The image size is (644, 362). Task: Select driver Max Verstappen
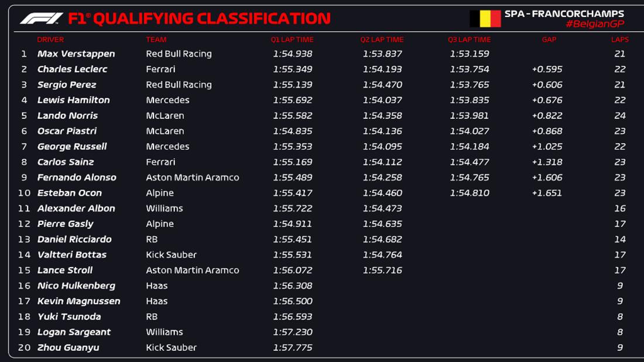click(76, 54)
